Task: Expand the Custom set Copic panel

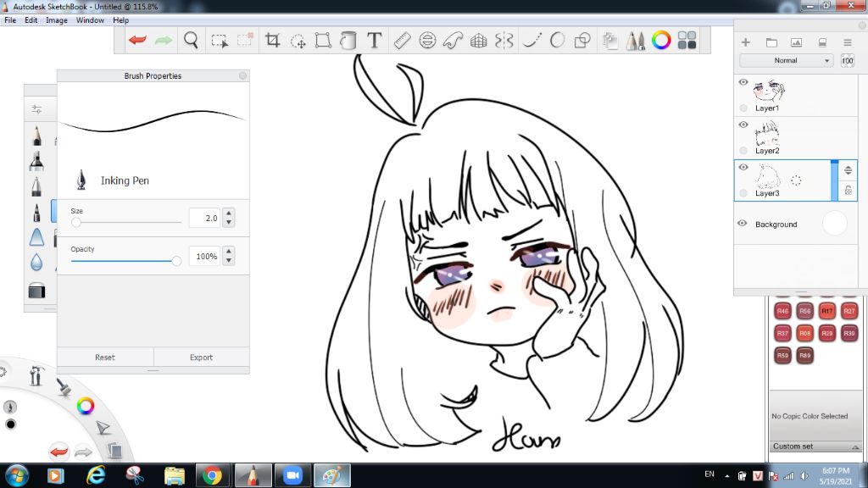Action: [815, 446]
